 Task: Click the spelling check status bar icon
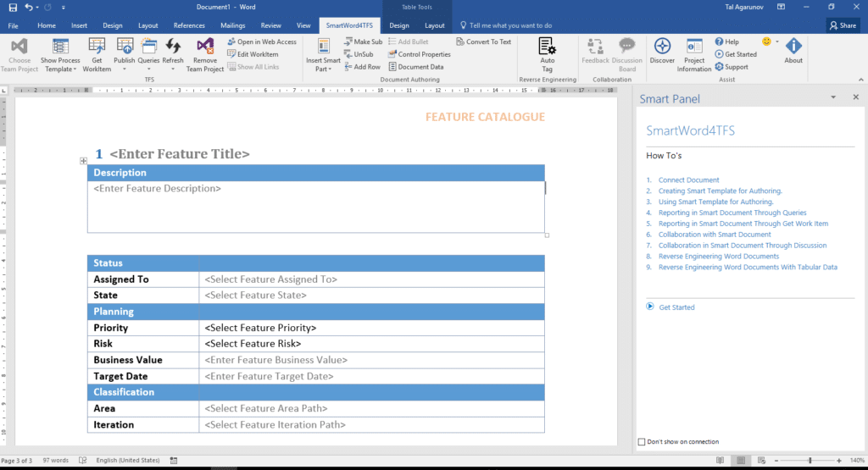(83, 460)
